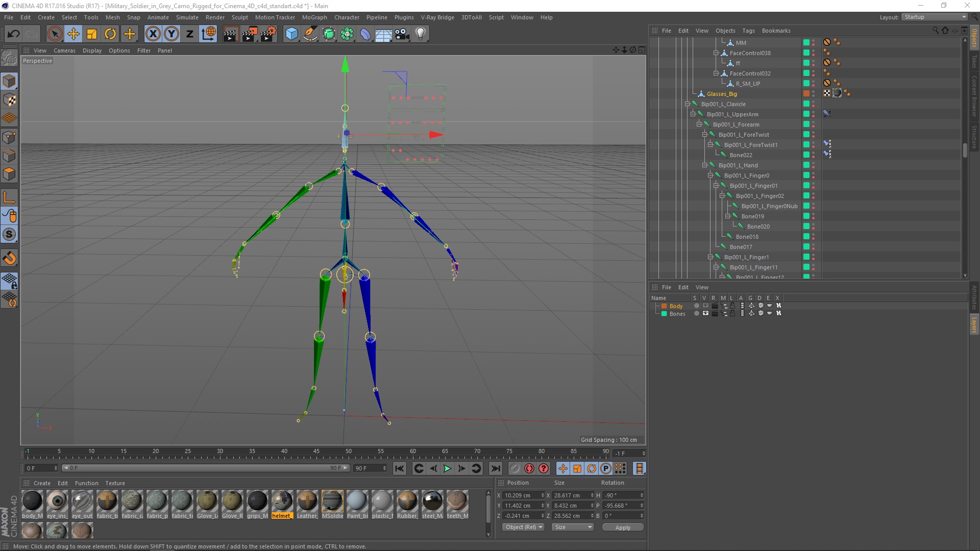Select Glasses_Big object in tree

[722, 94]
